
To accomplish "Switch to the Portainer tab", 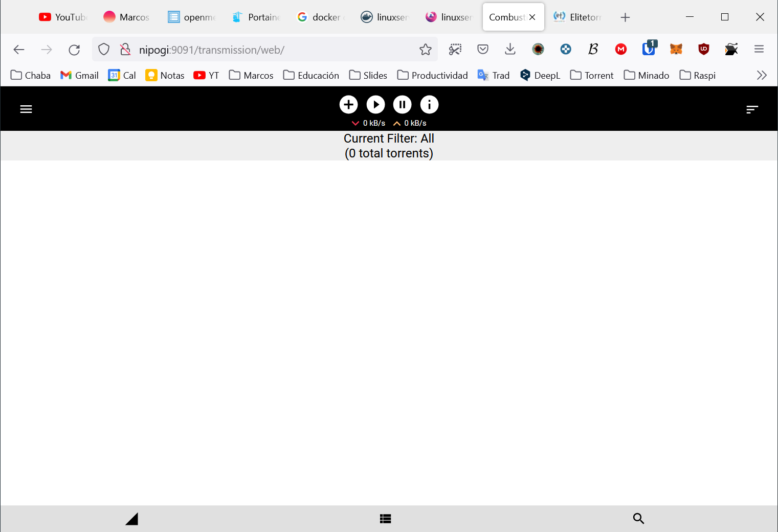I will click(x=257, y=17).
